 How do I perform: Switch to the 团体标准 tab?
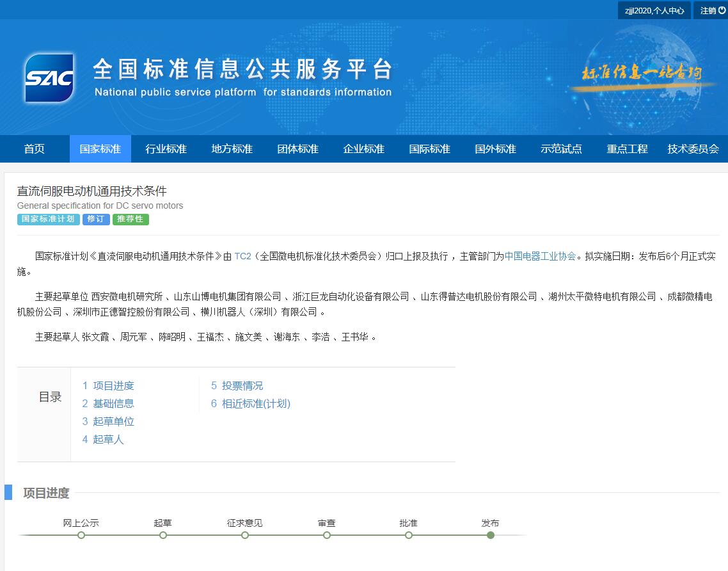[x=297, y=149]
